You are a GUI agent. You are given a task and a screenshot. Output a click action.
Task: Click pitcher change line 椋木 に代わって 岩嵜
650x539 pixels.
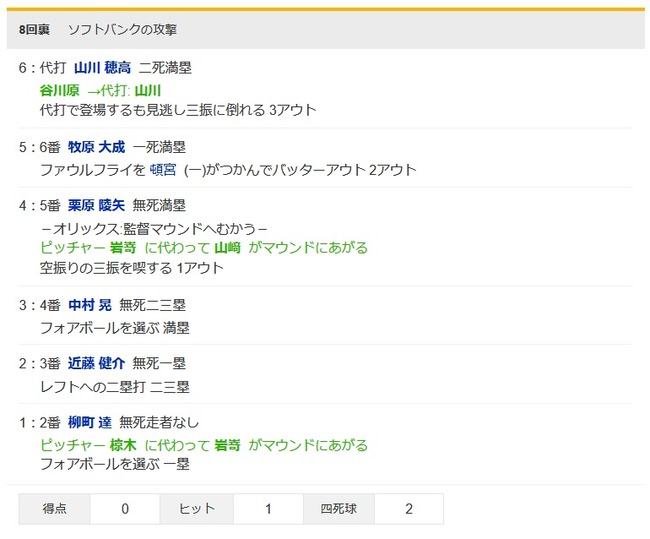click(x=204, y=445)
